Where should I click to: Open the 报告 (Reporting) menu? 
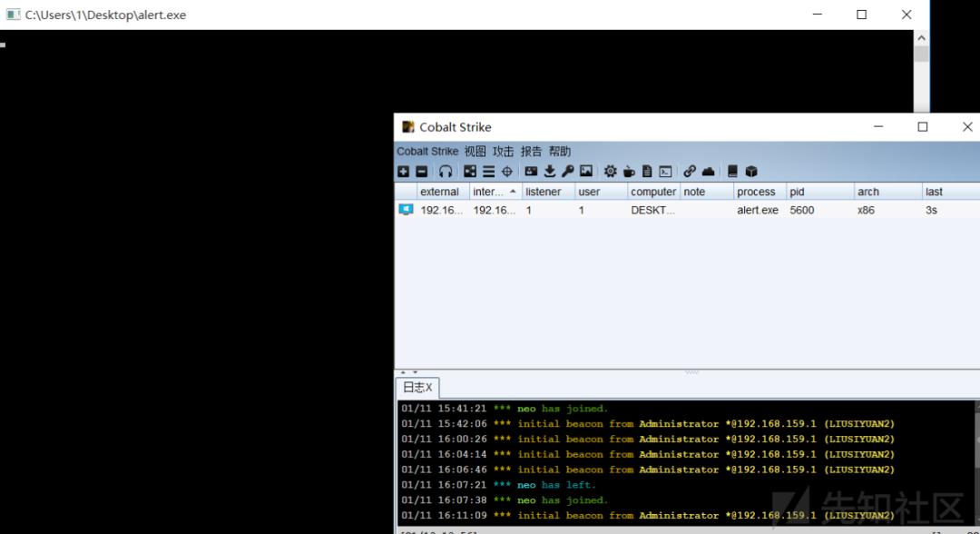coord(531,152)
